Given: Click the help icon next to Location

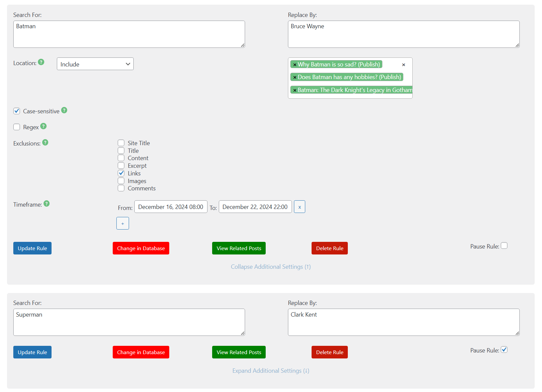Looking at the screenshot, I should (x=41, y=62).
